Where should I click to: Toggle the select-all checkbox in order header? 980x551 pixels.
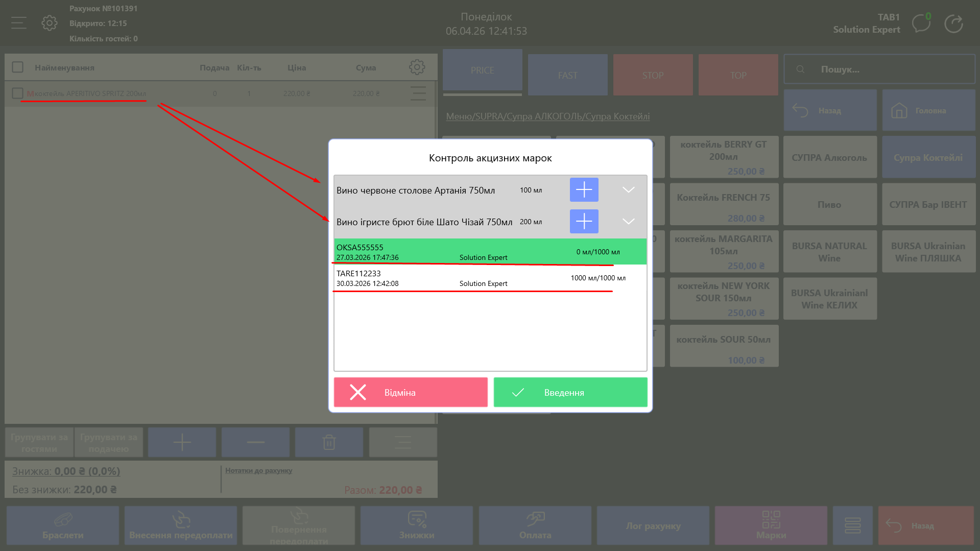(x=18, y=67)
